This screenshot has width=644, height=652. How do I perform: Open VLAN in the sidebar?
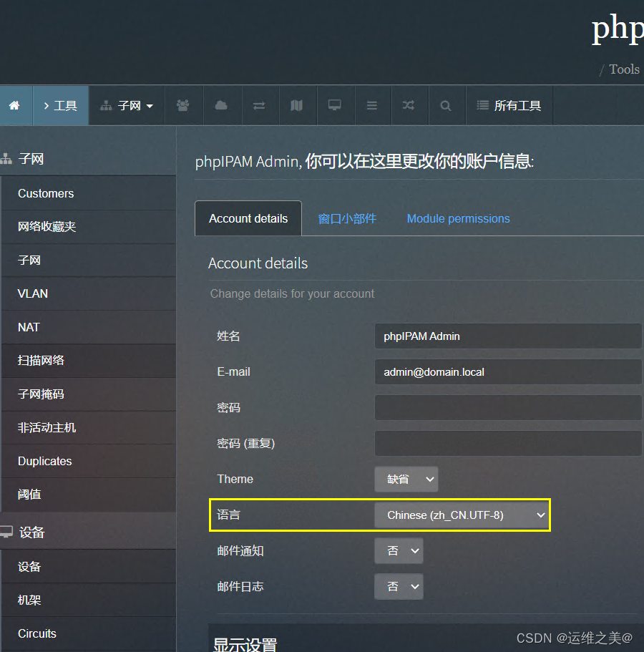click(x=89, y=293)
